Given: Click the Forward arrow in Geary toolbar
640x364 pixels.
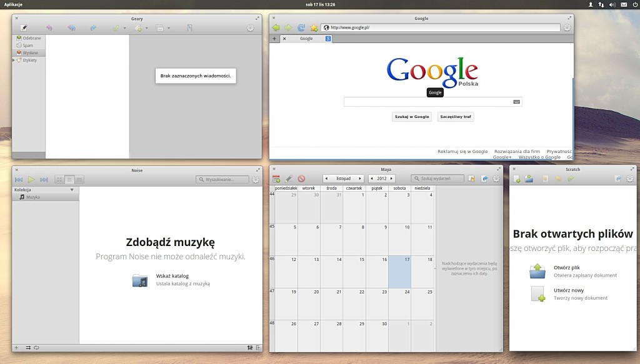Looking at the screenshot, I should tap(94, 28).
